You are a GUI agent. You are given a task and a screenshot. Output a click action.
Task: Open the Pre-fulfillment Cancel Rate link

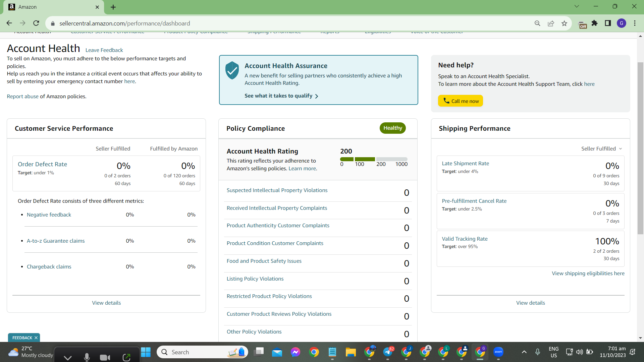[474, 201]
